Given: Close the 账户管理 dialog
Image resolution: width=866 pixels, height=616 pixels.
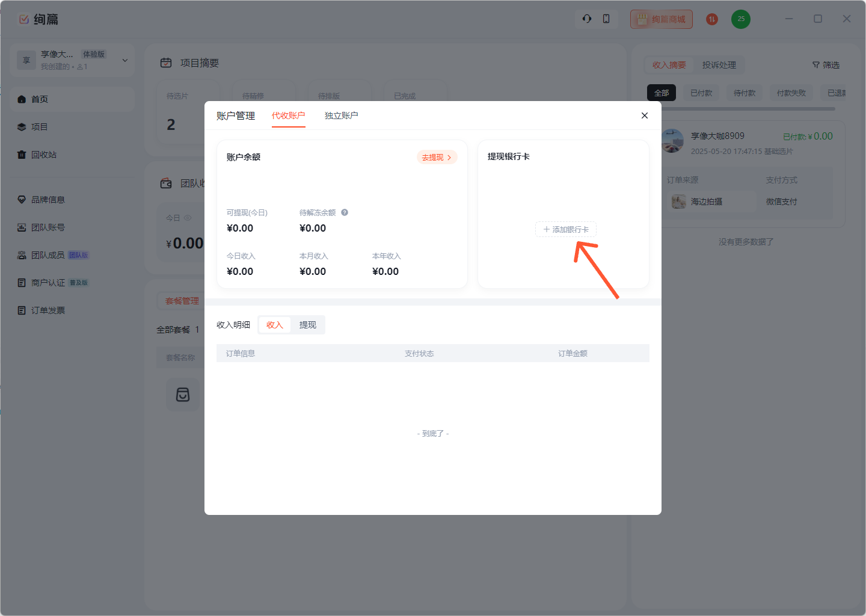Looking at the screenshot, I should coord(645,115).
